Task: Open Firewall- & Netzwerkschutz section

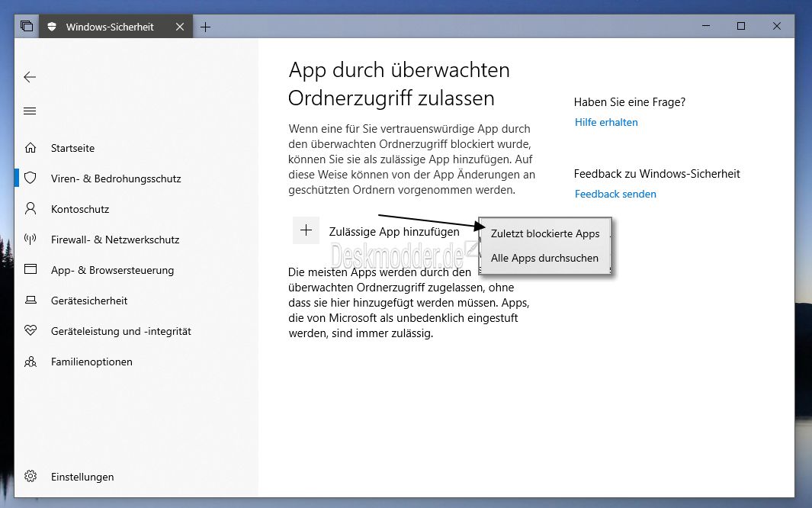Action: coord(115,240)
